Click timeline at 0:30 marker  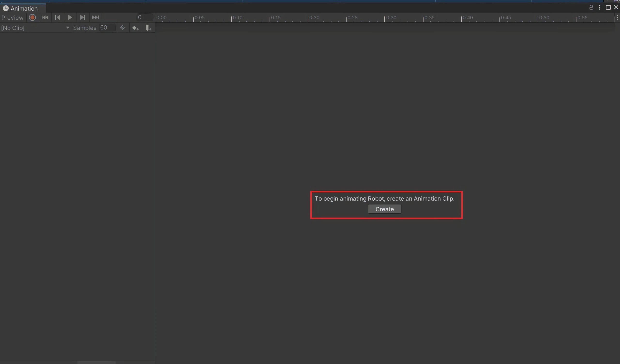(391, 18)
